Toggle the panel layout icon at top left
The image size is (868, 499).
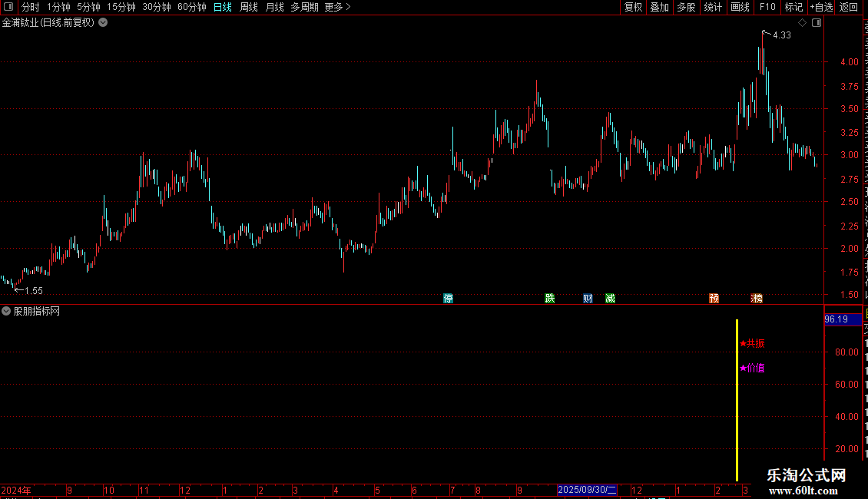coord(8,7)
